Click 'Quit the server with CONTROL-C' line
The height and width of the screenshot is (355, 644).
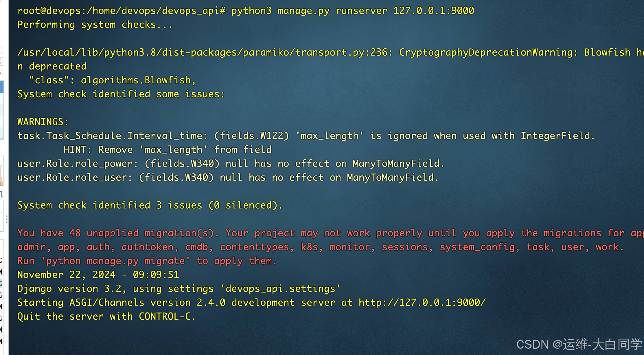[x=106, y=316]
